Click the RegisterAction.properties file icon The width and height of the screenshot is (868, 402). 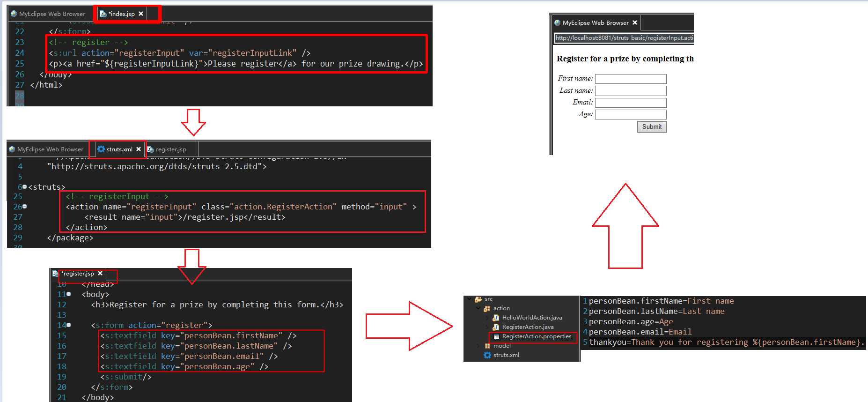point(496,336)
